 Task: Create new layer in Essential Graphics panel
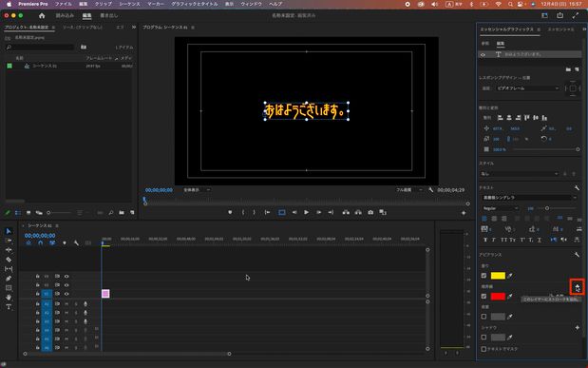click(577, 69)
